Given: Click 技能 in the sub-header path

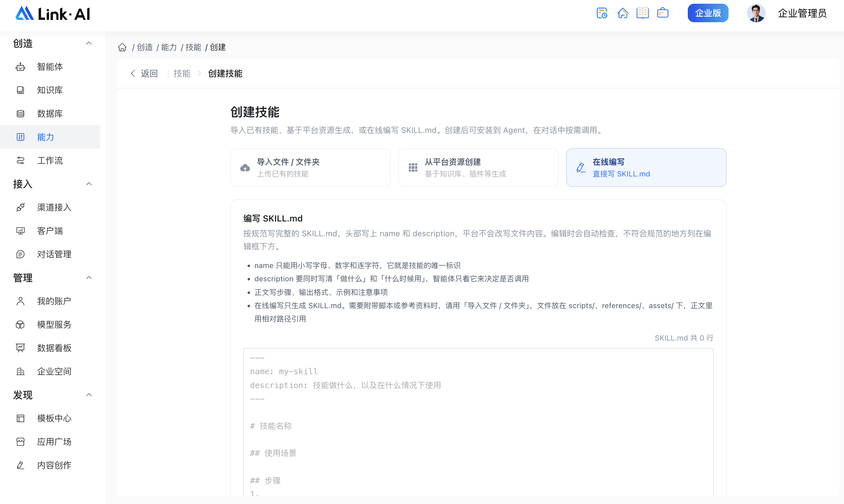Looking at the screenshot, I should coord(182,73).
